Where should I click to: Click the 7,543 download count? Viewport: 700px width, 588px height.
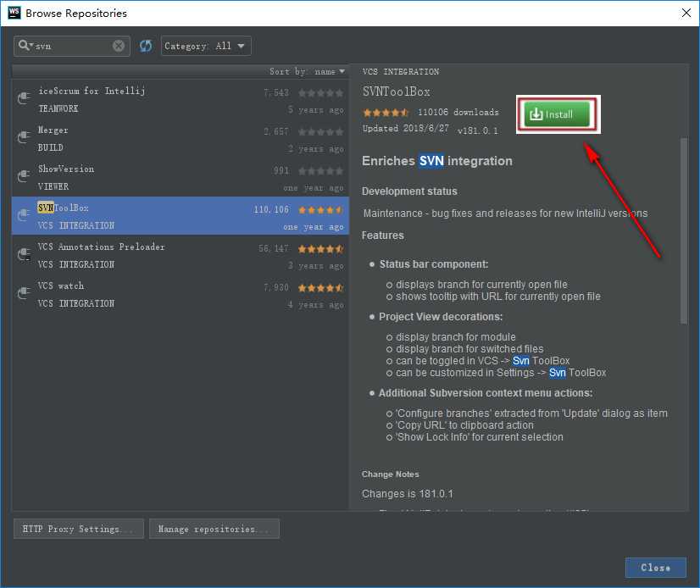[276, 93]
